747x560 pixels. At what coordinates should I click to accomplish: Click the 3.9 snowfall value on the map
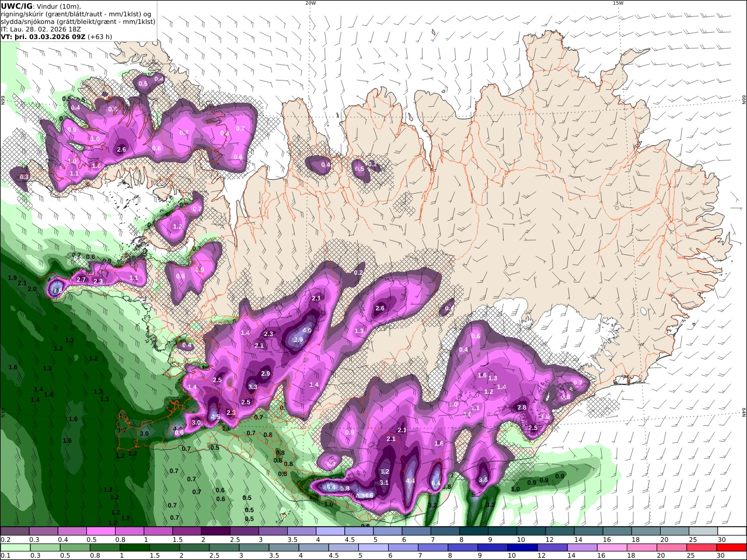click(298, 339)
